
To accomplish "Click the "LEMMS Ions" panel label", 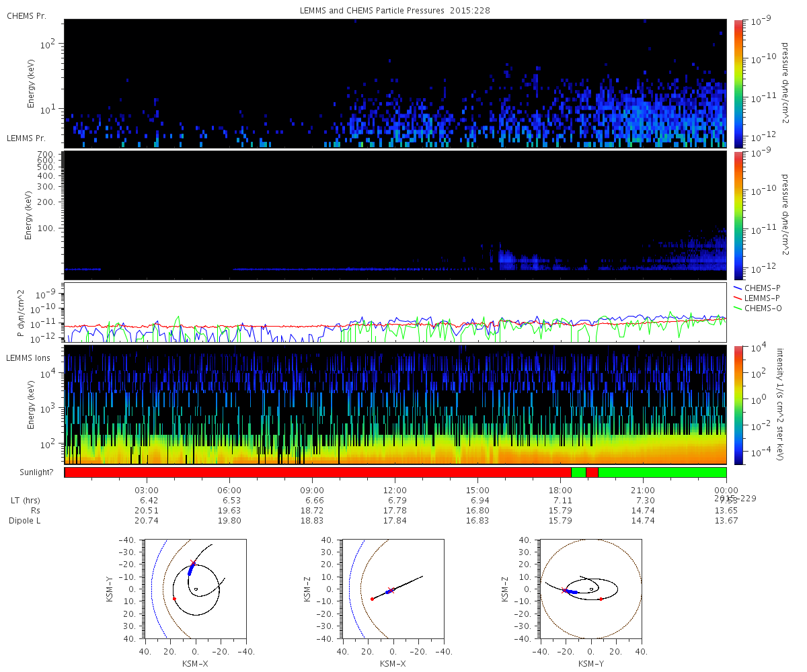I will pyautogui.click(x=30, y=357).
